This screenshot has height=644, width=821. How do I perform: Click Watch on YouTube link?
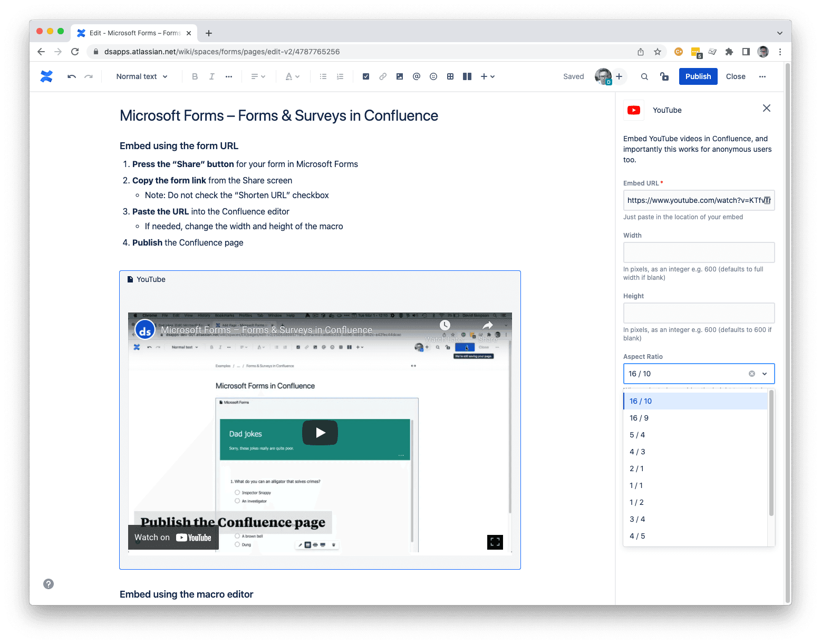173,538
